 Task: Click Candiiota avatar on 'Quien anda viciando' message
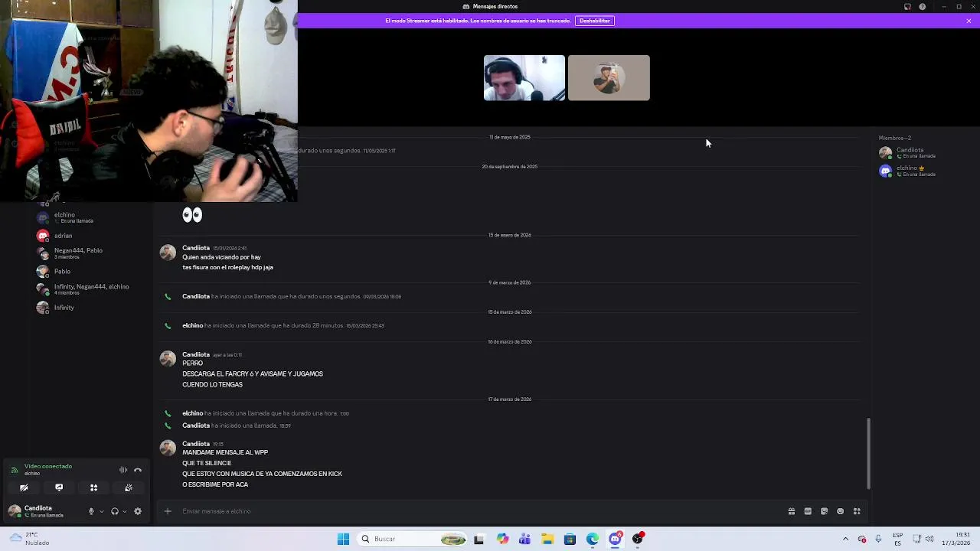[x=168, y=253]
